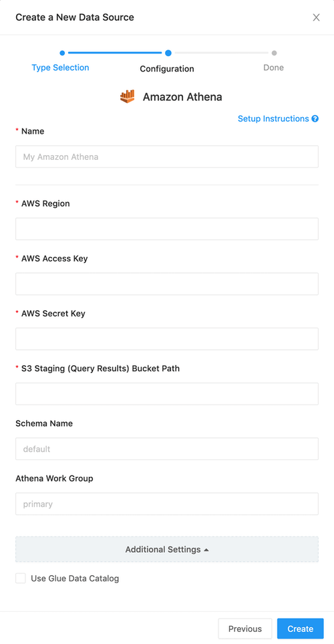Click into the AWS Secret Key field

coord(167,339)
